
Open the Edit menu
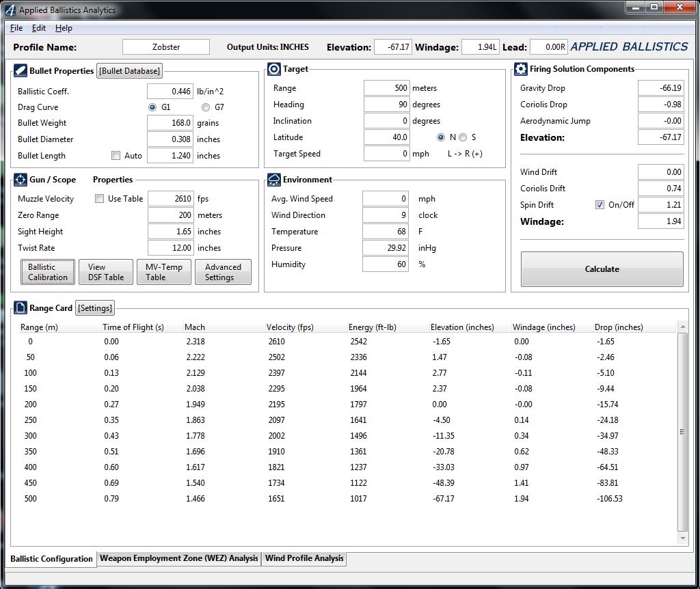tap(39, 27)
